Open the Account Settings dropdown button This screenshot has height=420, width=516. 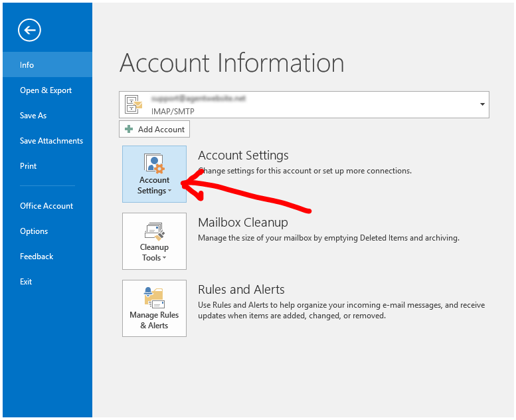coord(154,174)
